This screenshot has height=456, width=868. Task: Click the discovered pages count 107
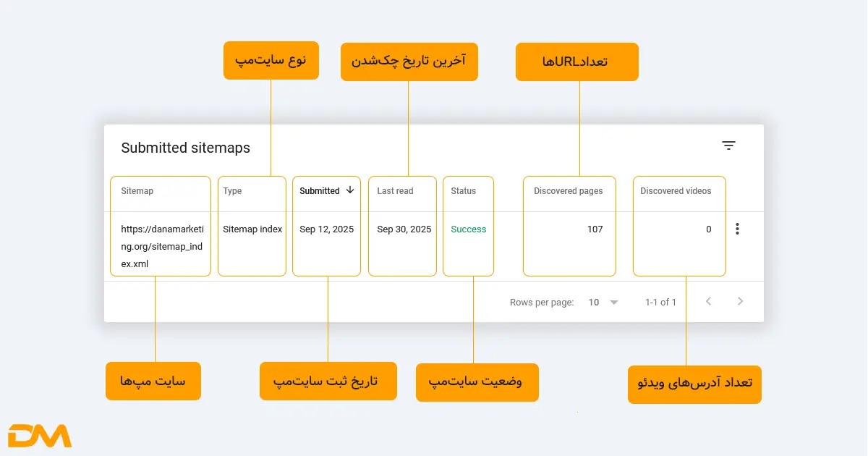pyautogui.click(x=595, y=229)
